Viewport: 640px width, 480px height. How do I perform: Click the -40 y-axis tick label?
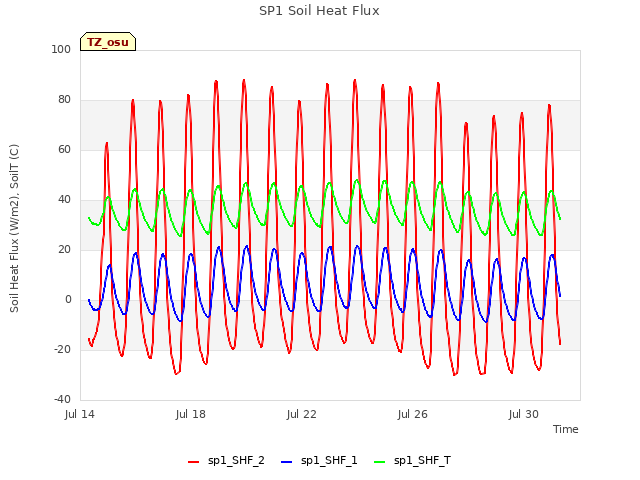tap(62, 400)
